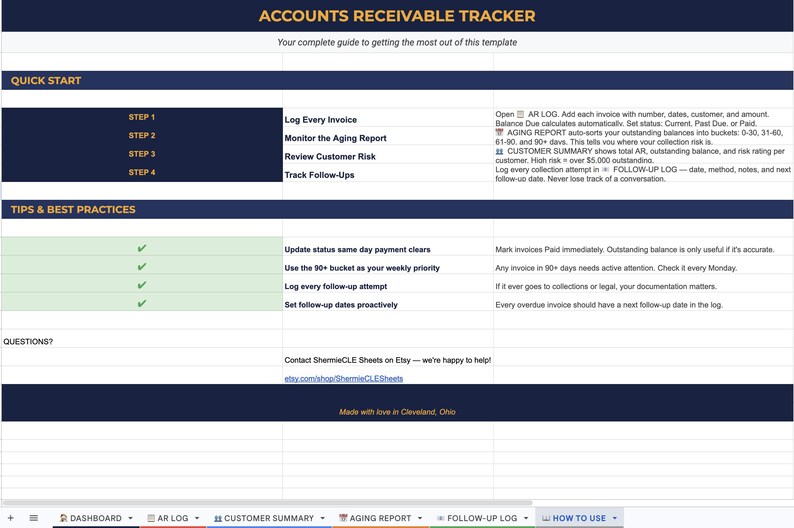
Task: Click the Log Every Invoice cell
Action: [388, 119]
